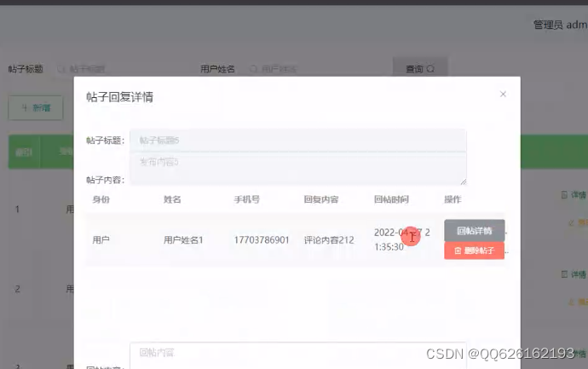Focus the 帖子标题 field in dialog
The height and width of the screenshot is (369, 588).
(x=298, y=141)
